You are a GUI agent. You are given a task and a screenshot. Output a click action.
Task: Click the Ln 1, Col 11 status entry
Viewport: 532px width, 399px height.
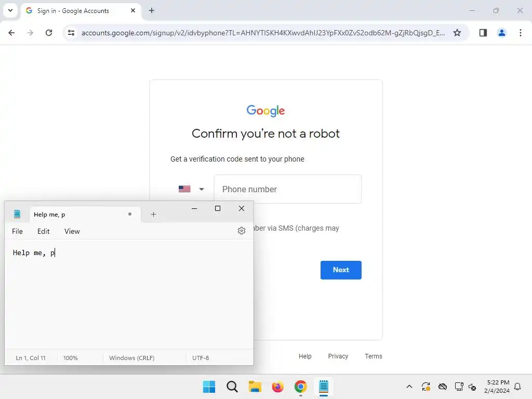coord(31,358)
